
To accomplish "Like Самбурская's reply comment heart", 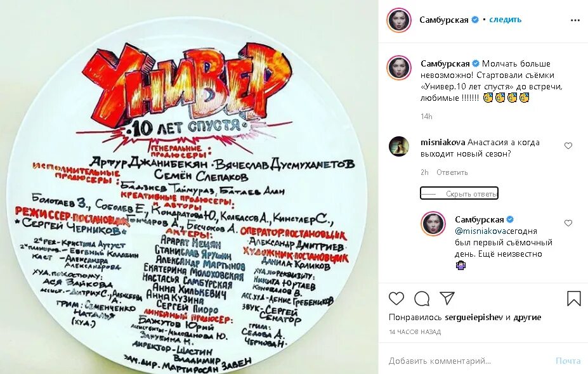I will coord(568,223).
